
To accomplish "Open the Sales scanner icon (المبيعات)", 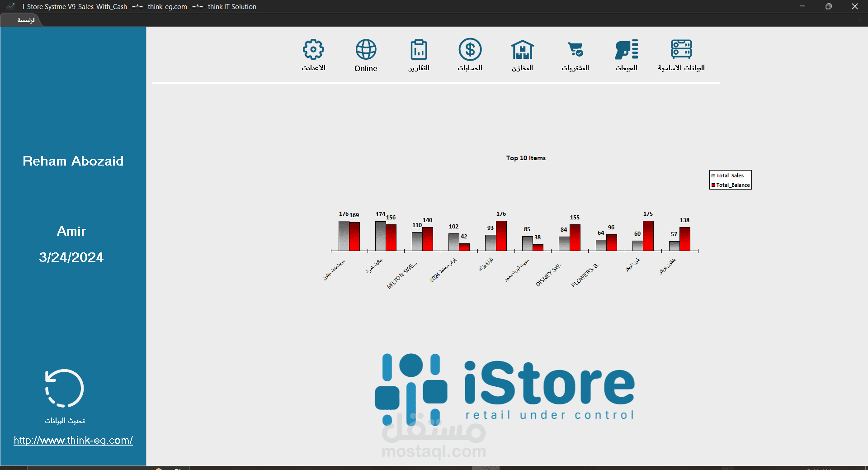I will click(627, 49).
